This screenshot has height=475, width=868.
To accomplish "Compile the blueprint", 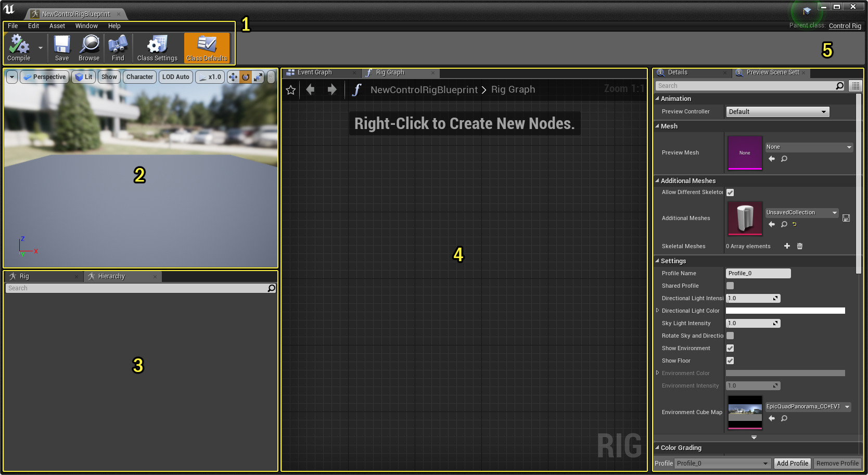I will pos(18,48).
